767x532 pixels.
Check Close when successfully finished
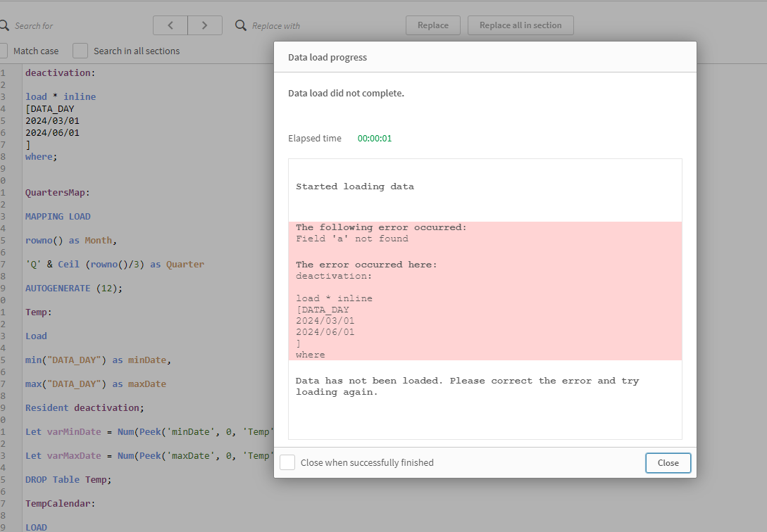[x=287, y=462]
